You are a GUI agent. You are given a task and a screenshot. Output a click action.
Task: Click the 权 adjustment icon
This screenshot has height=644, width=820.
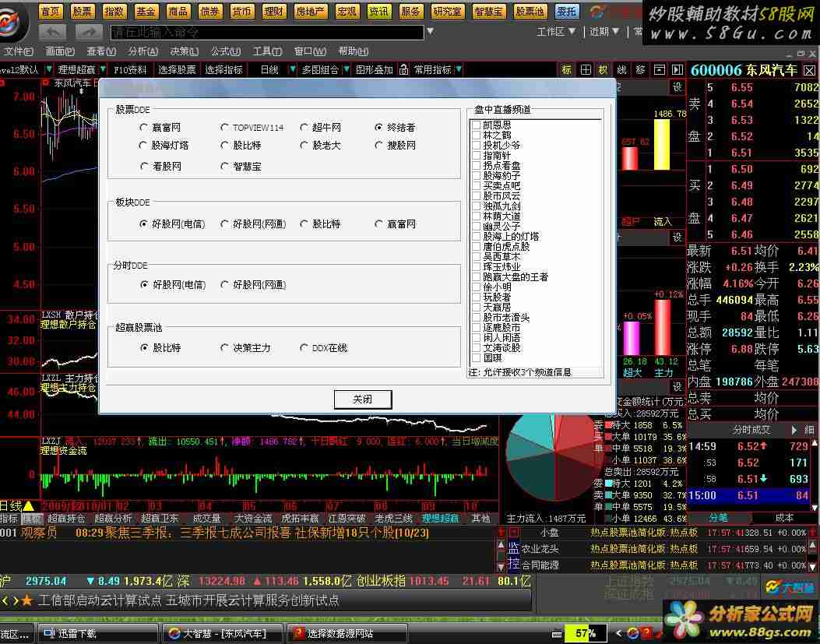603,69
